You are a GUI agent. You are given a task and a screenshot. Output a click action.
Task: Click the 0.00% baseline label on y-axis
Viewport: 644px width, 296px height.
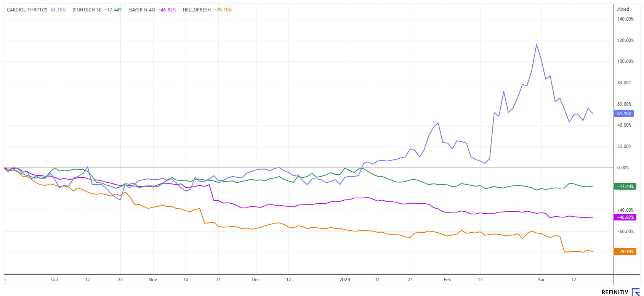pos(623,168)
